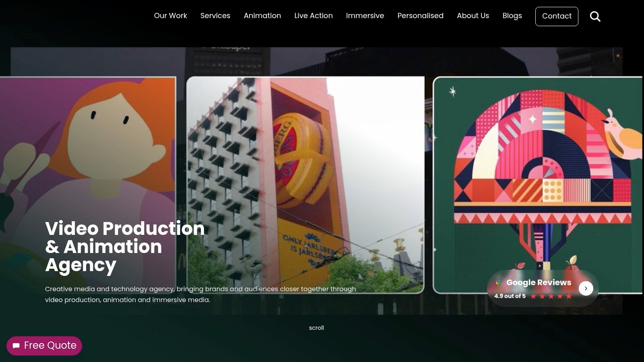The width and height of the screenshot is (644, 362).
Task: Open the geometric tree illustration thumbnail
Action: coord(538,185)
